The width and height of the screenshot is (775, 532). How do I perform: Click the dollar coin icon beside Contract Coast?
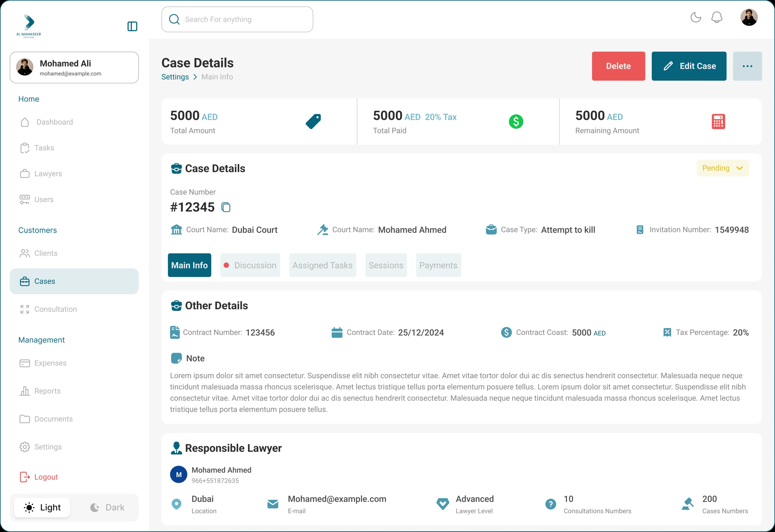pyautogui.click(x=506, y=332)
